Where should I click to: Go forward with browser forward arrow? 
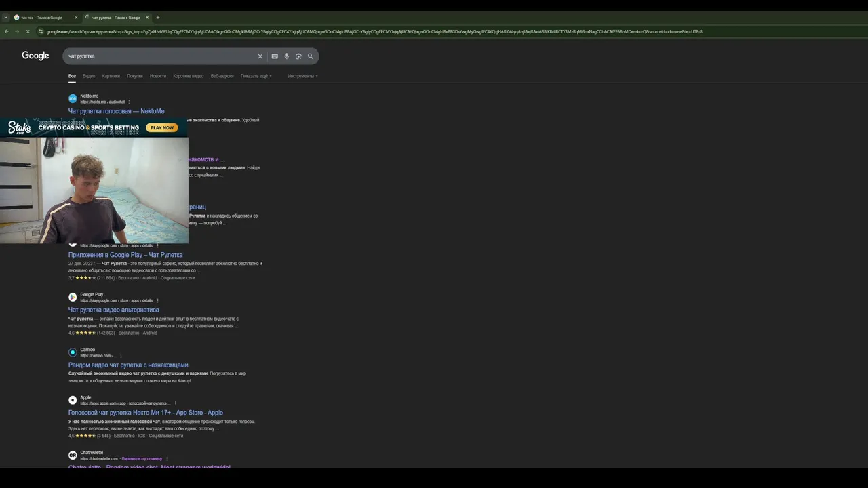[x=17, y=31]
